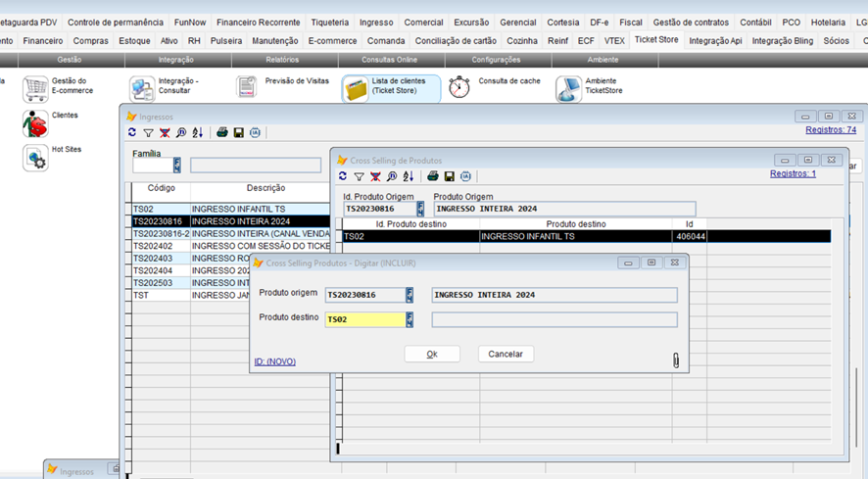868x479 pixels.
Task: Click the paperclip attachment icon in dialog
Action: (x=676, y=360)
